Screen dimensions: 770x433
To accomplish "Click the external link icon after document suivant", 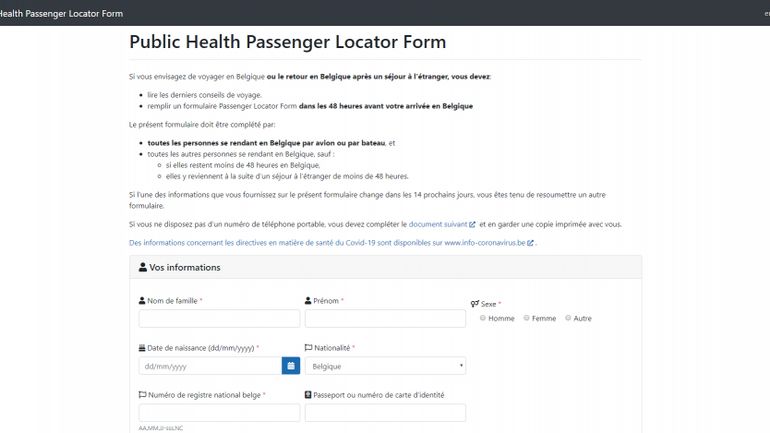I will [472, 224].
